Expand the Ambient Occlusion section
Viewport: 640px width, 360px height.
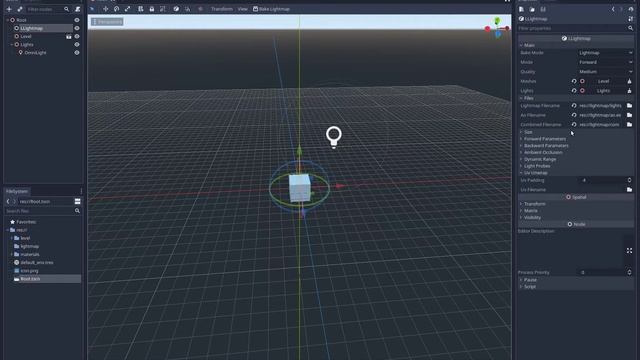click(576, 152)
